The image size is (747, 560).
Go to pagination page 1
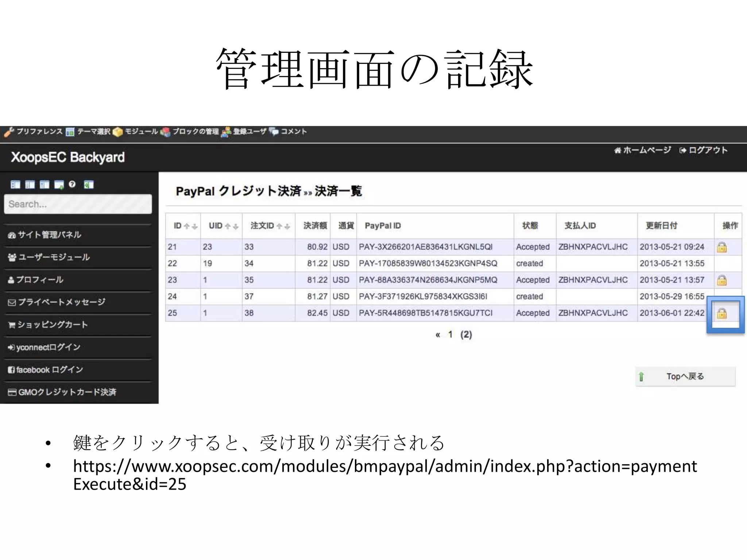(450, 334)
